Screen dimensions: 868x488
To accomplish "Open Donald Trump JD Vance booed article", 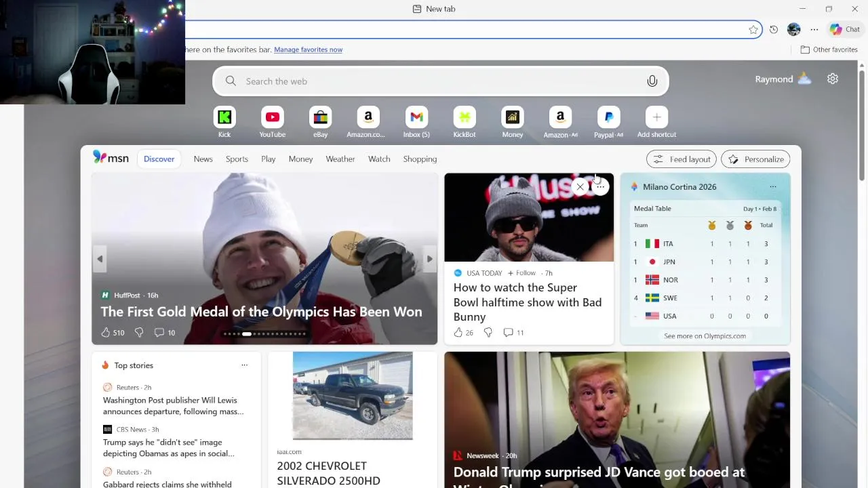I will pos(599,472).
